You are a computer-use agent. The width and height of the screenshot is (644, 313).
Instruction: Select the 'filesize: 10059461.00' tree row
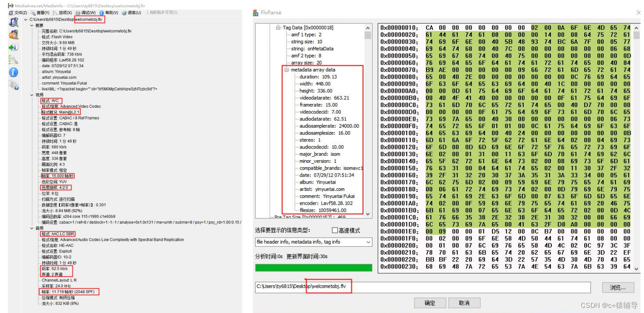pyautogui.click(x=325, y=210)
